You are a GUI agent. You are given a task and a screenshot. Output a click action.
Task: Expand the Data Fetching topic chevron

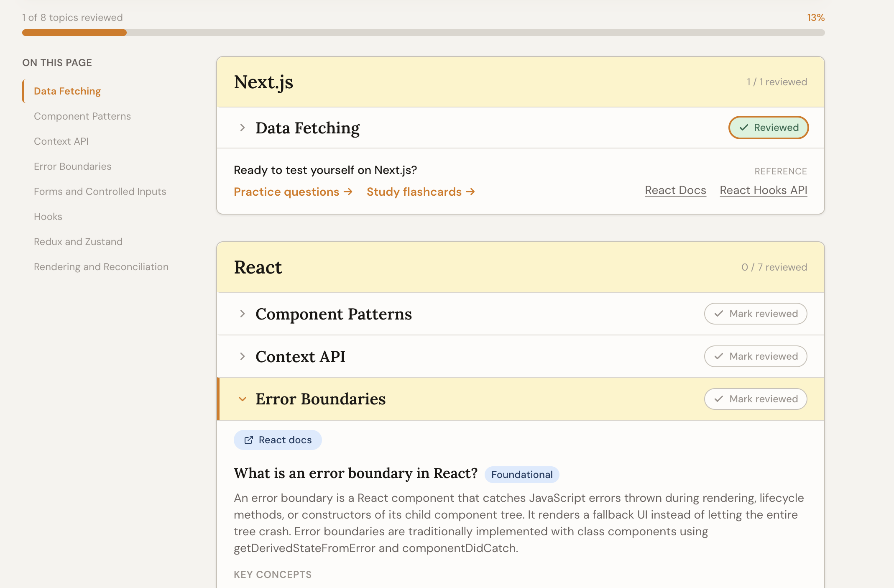click(x=243, y=128)
